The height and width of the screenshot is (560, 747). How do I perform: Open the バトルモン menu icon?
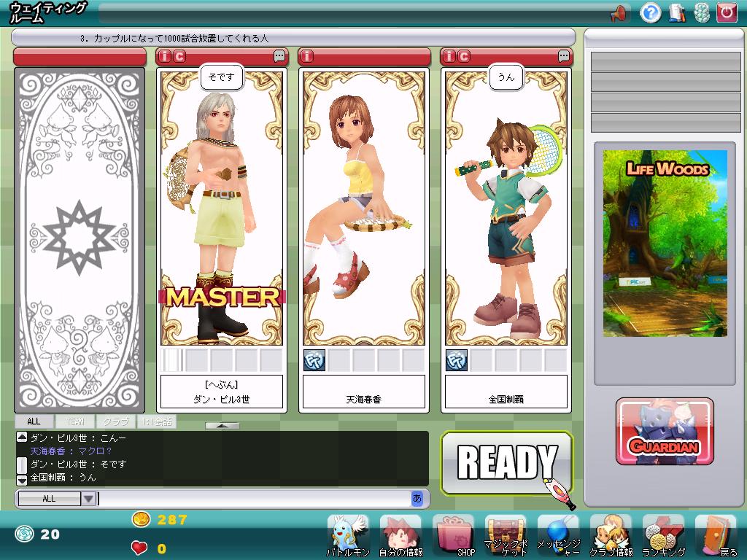[x=348, y=535]
